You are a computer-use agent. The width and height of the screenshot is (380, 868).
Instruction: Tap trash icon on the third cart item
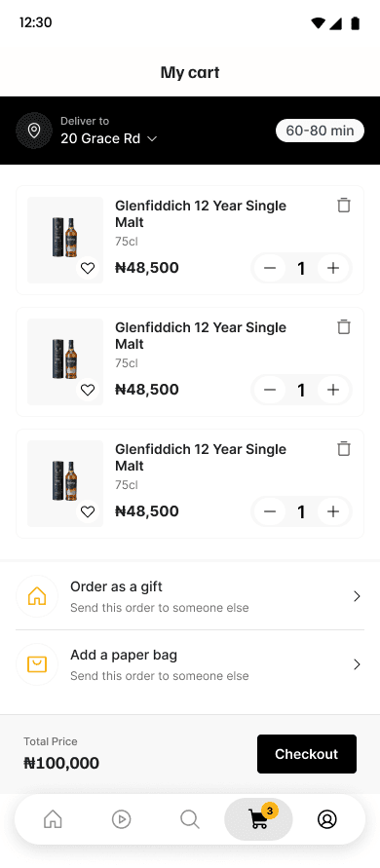344,448
